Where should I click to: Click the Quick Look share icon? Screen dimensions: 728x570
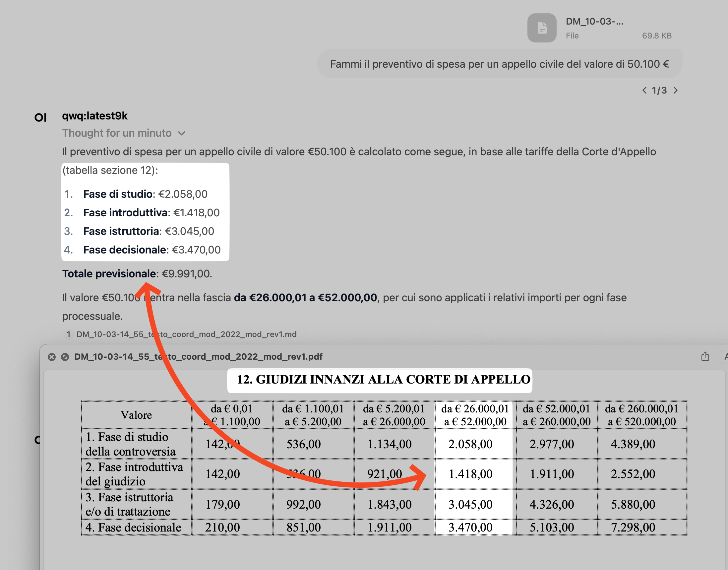[705, 356]
